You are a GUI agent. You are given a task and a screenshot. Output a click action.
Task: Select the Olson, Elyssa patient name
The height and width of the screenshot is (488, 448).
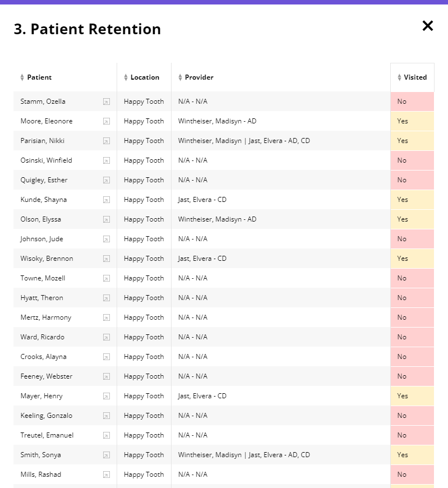40,219
